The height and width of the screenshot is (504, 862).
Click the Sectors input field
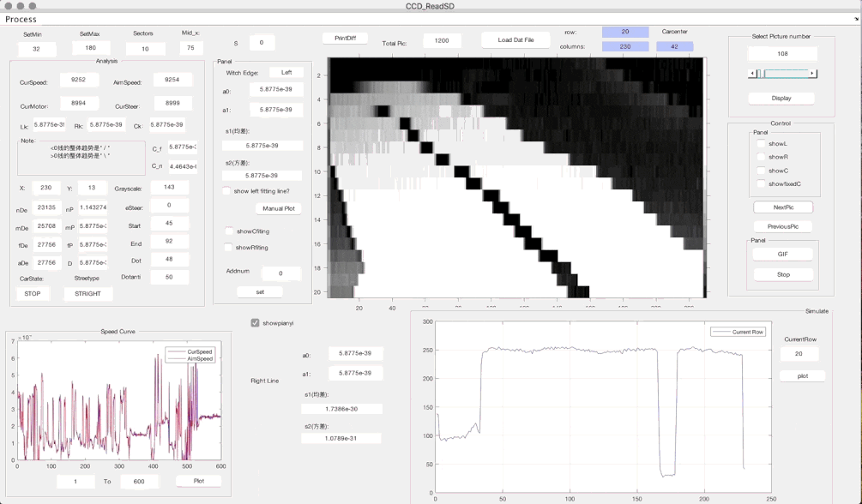coord(145,49)
